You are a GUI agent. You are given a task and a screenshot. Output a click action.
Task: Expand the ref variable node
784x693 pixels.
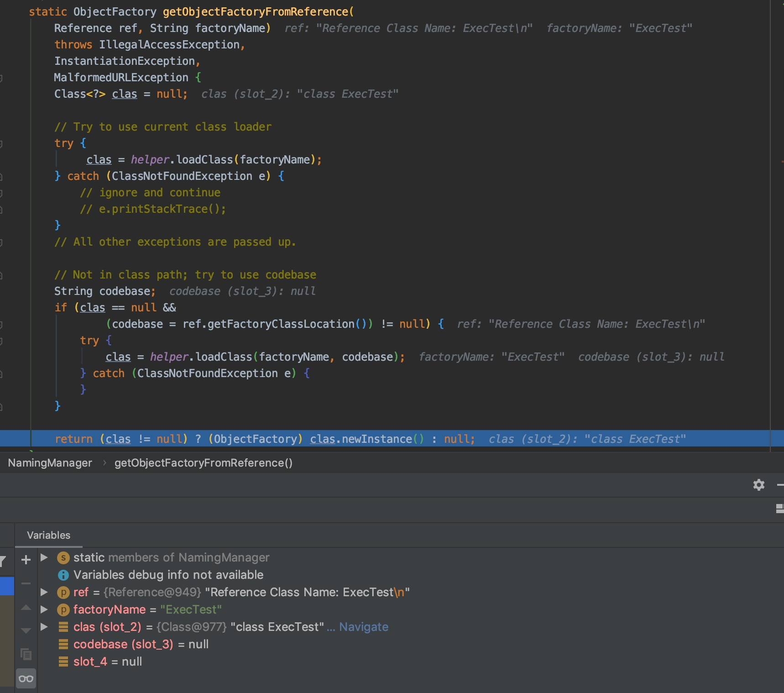44,592
